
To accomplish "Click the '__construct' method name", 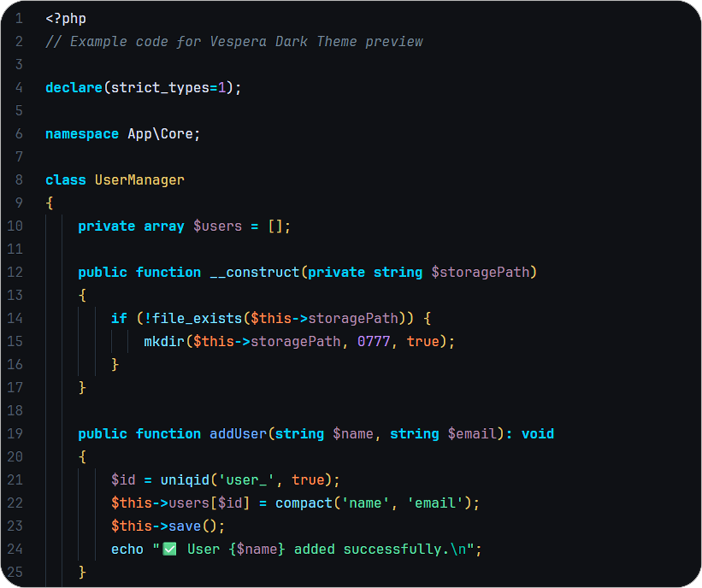I will coord(255,272).
